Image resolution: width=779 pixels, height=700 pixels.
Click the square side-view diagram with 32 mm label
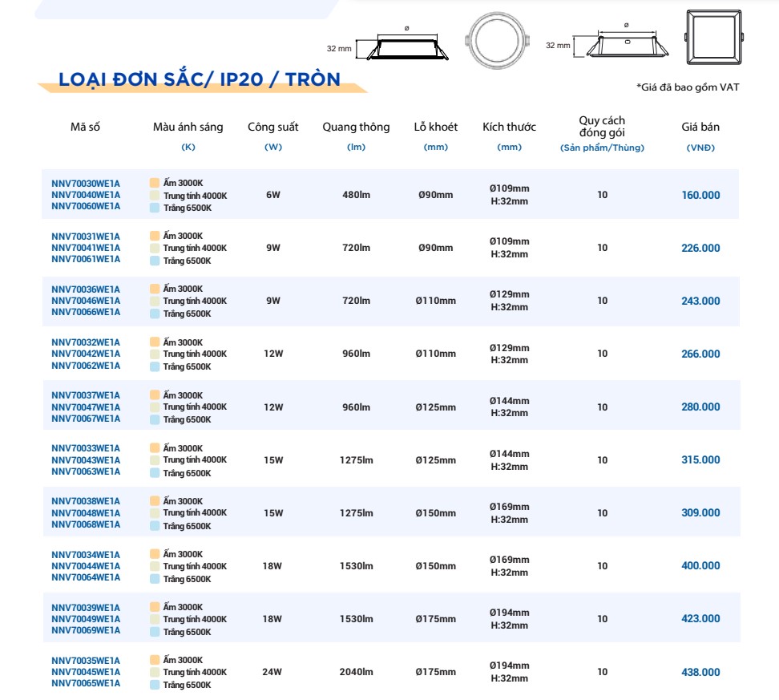[627, 47]
